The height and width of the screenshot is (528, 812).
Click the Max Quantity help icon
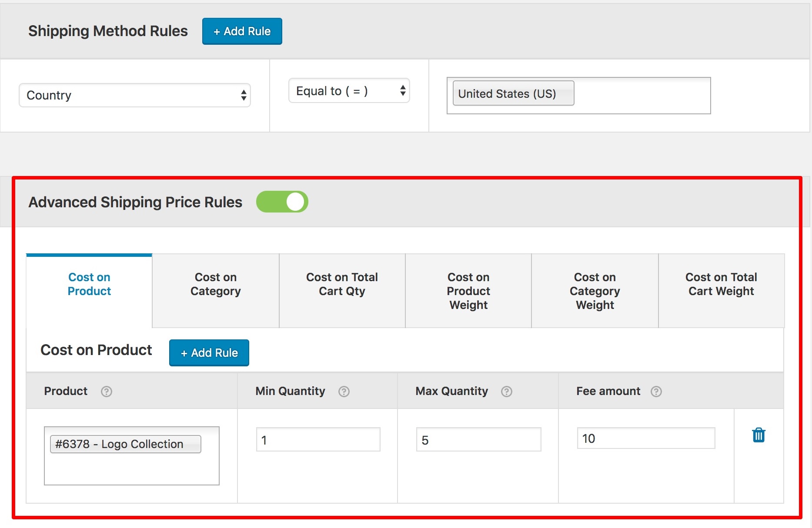coord(506,392)
